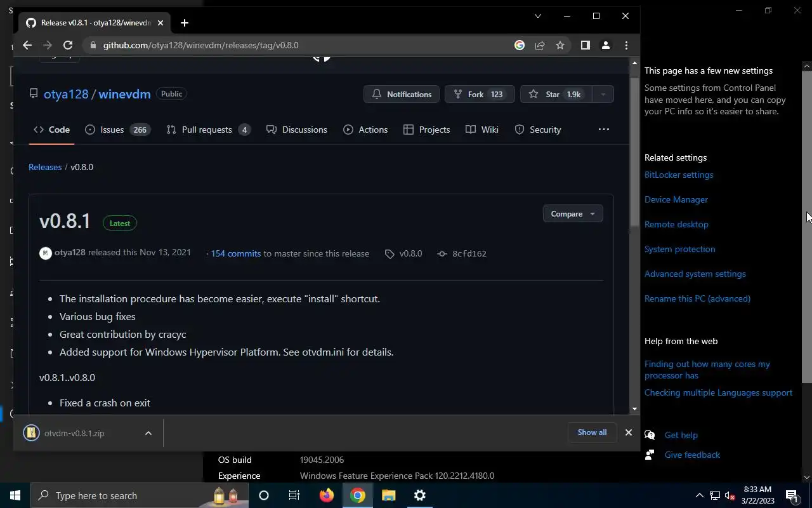The height and width of the screenshot is (508, 812).
Task: Show all downloads
Action: [592, 432]
